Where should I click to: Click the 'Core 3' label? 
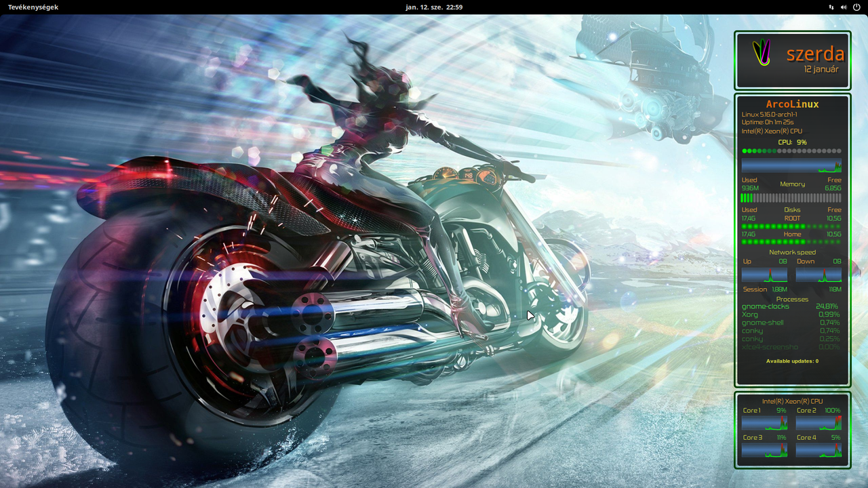point(752,437)
